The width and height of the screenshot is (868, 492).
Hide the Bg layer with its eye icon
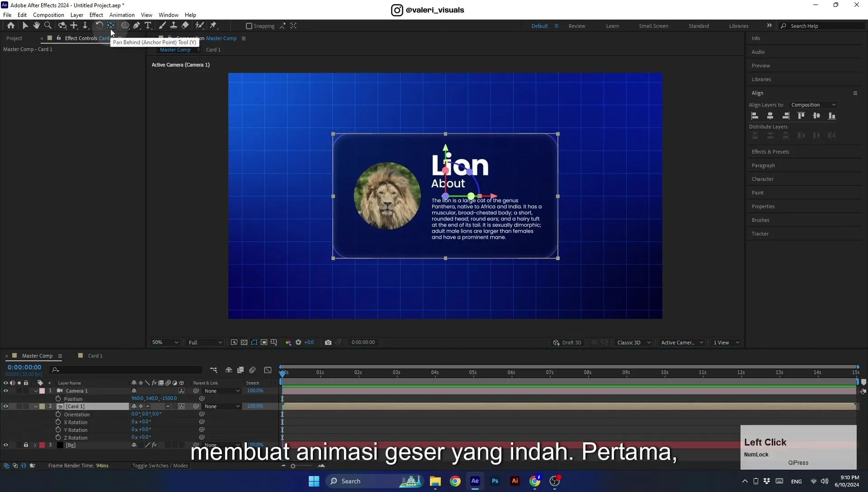6,445
